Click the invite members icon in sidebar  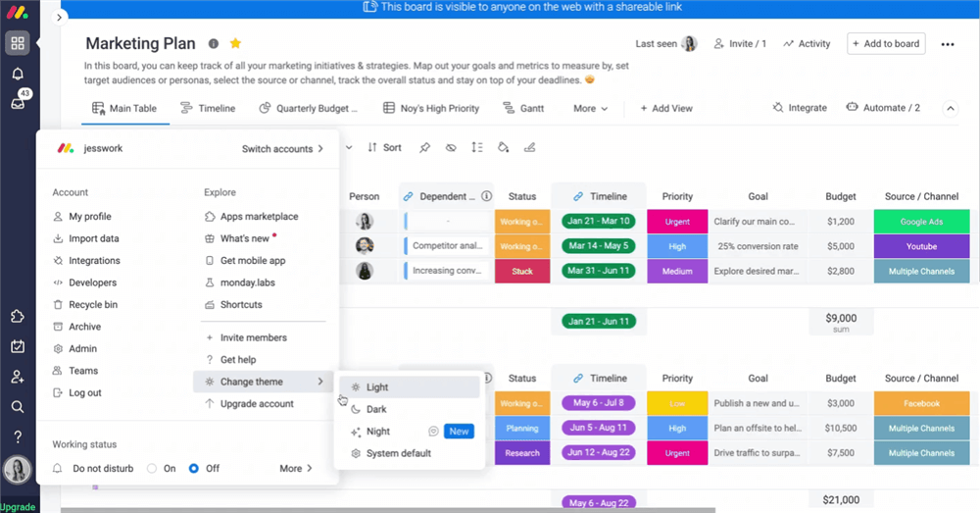pos(18,377)
